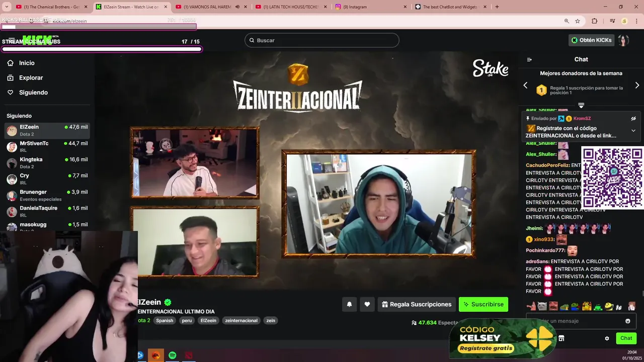The height and width of the screenshot is (362, 644).
Task: Click the Mejores donadores de la semana heading
Action: click(581, 73)
